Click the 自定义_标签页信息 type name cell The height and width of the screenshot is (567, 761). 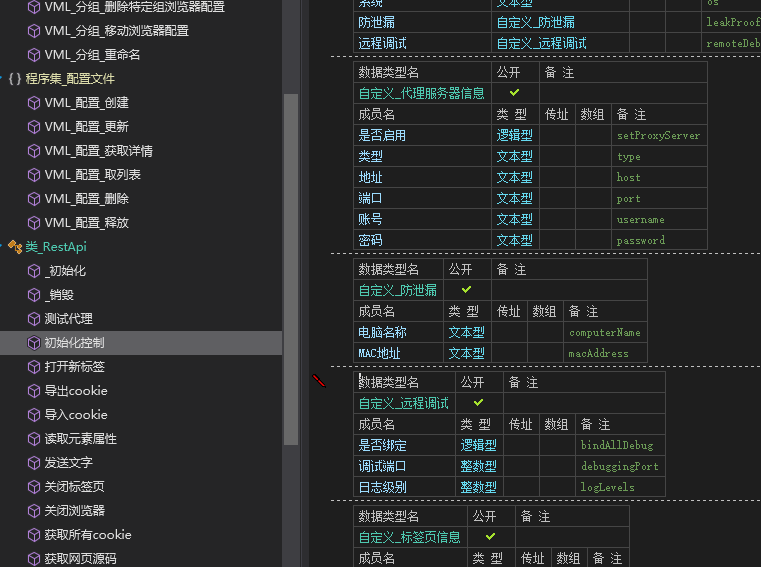click(410, 537)
